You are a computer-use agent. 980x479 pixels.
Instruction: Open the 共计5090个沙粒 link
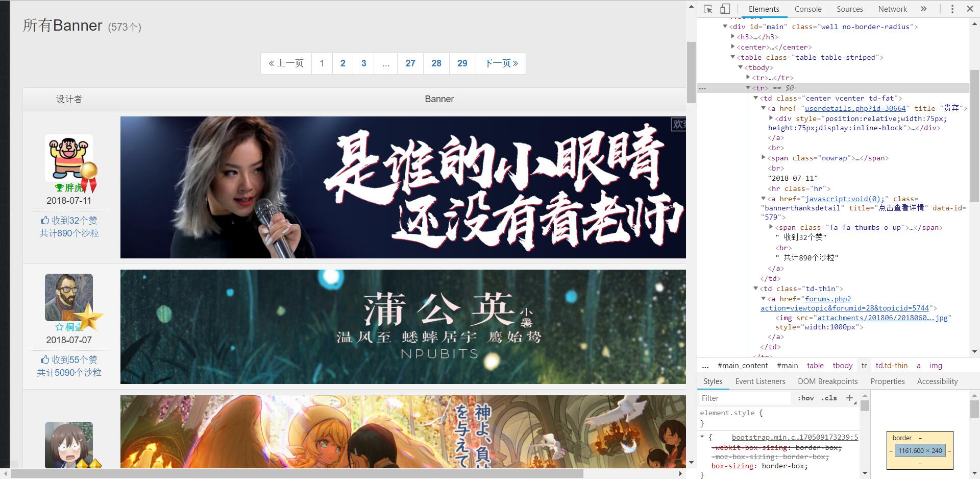(x=69, y=373)
